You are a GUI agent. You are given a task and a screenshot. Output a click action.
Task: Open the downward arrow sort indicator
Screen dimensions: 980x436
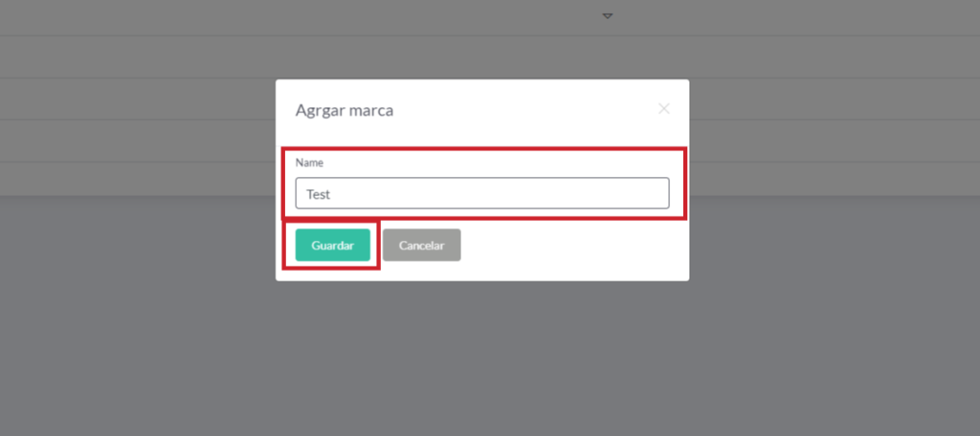point(608,15)
